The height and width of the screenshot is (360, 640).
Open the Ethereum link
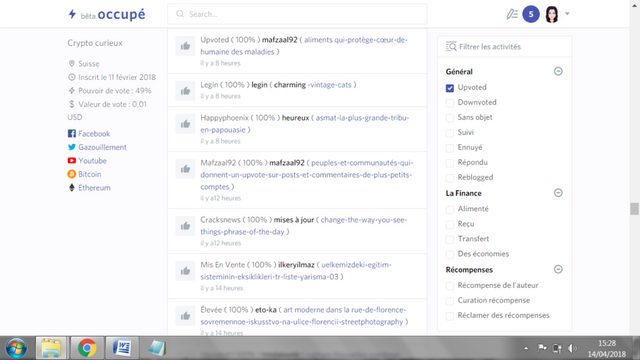point(94,187)
